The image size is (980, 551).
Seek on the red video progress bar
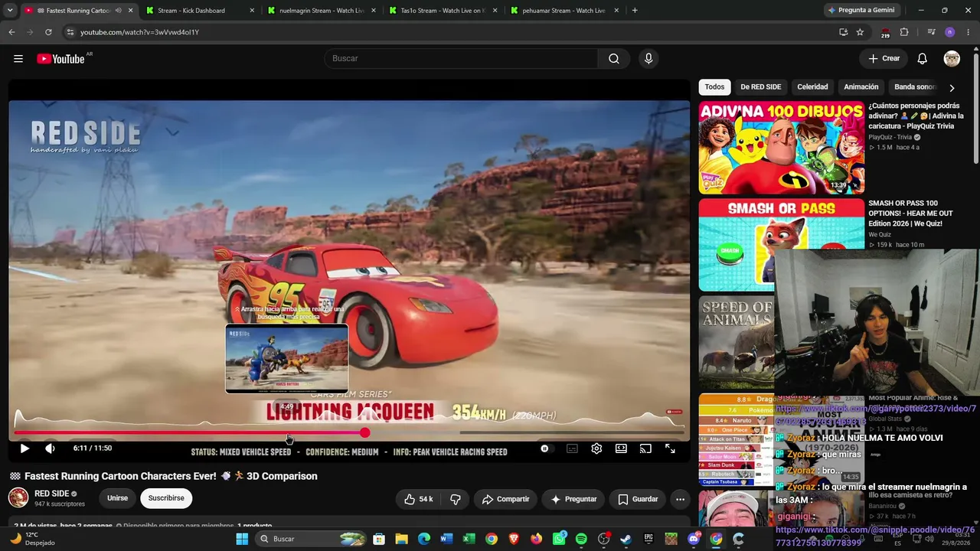[349, 433]
